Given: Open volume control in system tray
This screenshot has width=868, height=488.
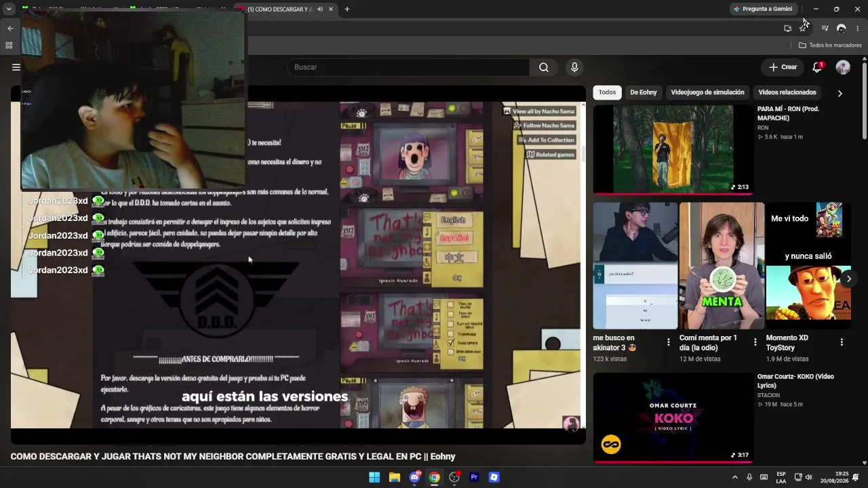Looking at the screenshot, I should pos(808,477).
